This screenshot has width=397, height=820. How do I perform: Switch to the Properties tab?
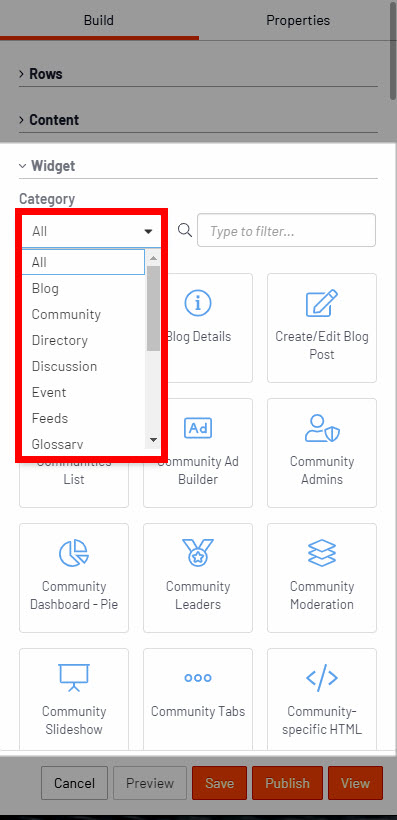point(298,20)
